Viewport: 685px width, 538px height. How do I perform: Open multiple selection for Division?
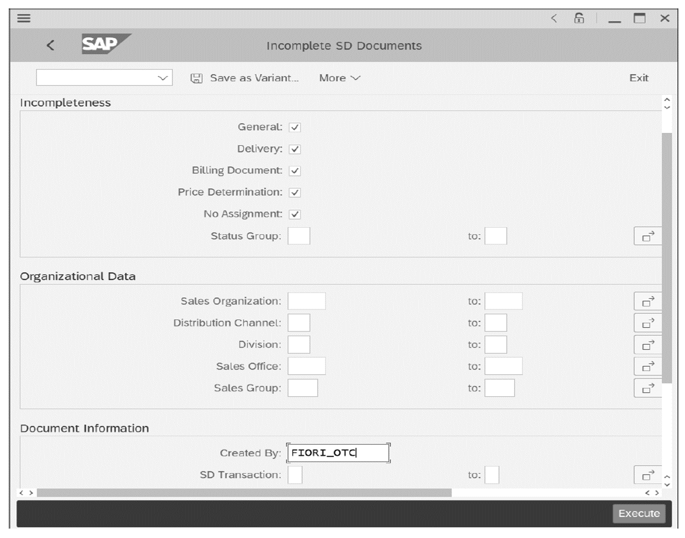(x=647, y=345)
